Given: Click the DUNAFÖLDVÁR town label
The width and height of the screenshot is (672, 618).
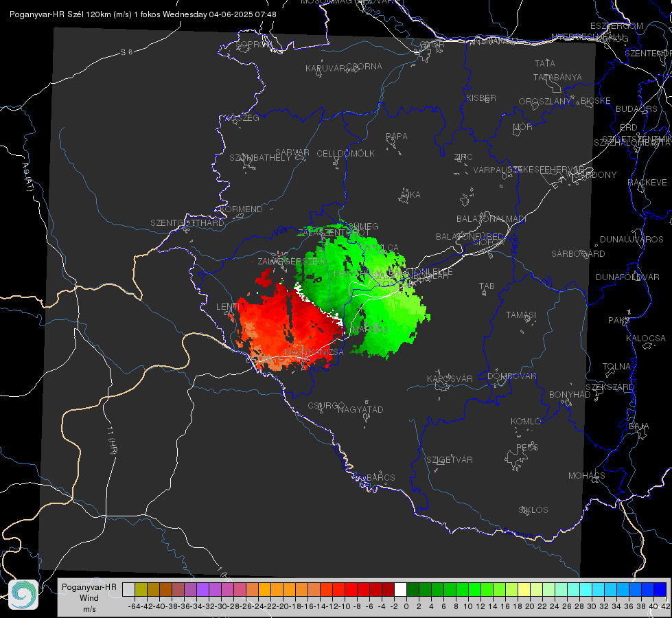Looking at the screenshot, I should click(x=627, y=277).
